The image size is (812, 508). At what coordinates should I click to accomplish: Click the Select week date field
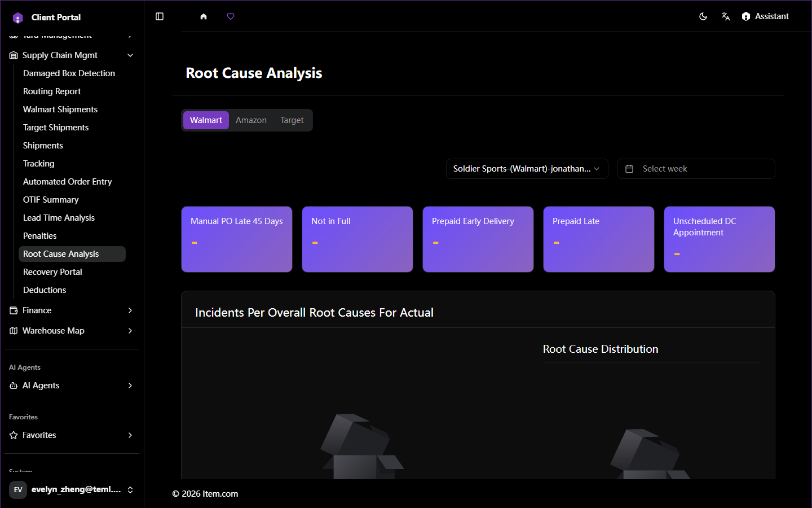tap(696, 169)
